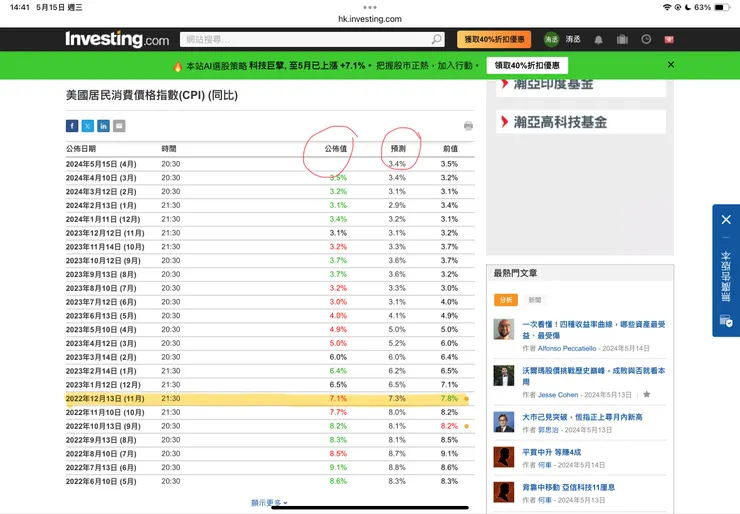Check the Wi-Fi status icon
The image size is (740, 514).
pyautogui.click(x=667, y=7)
